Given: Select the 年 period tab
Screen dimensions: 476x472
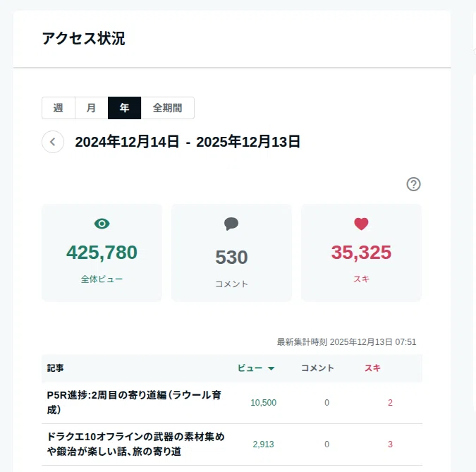Looking at the screenshot, I should pos(124,108).
